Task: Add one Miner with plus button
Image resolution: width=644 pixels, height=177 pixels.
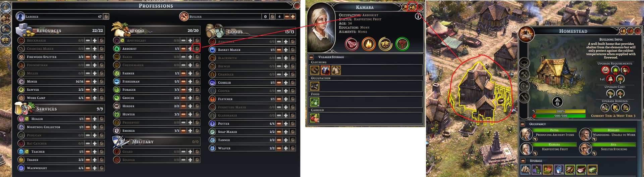Action: [x=95, y=81]
